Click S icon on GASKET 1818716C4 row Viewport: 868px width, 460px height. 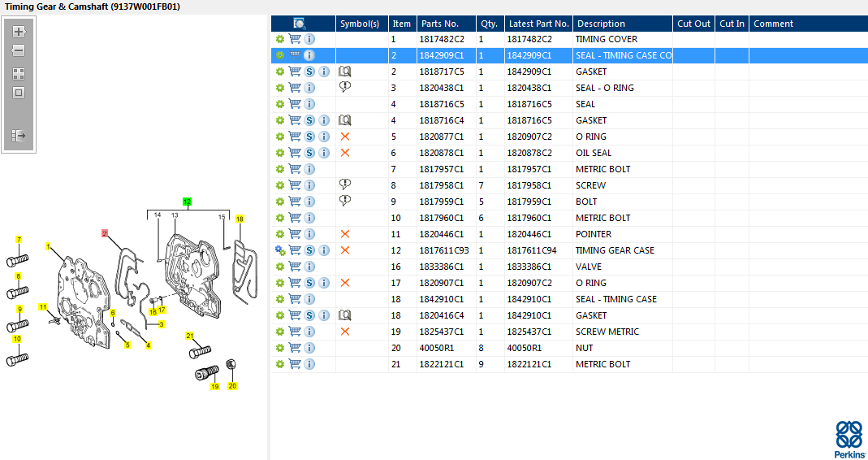pos(309,120)
